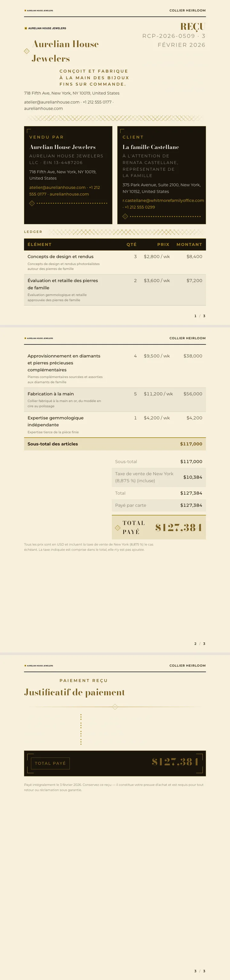Select the Sous-total des articles row
This screenshot has height=980, width=230.
click(x=115, y=444)
